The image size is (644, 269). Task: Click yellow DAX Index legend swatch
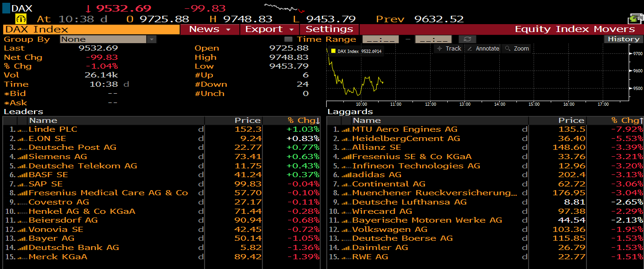(333, 51)
